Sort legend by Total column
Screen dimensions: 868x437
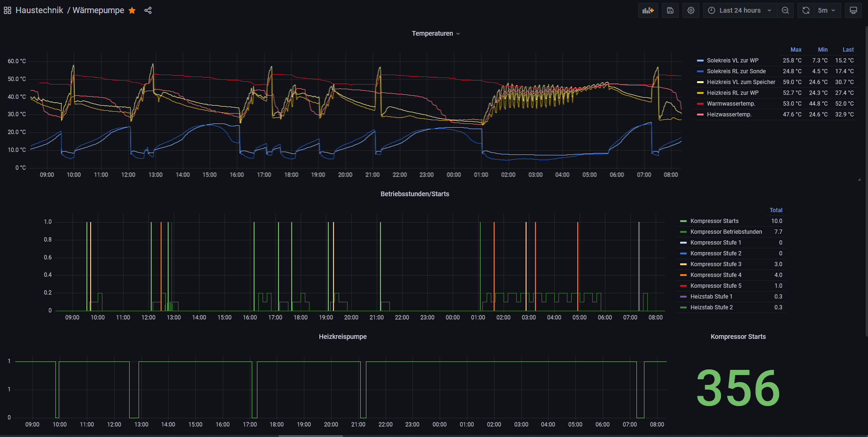(x=776, y=210)
